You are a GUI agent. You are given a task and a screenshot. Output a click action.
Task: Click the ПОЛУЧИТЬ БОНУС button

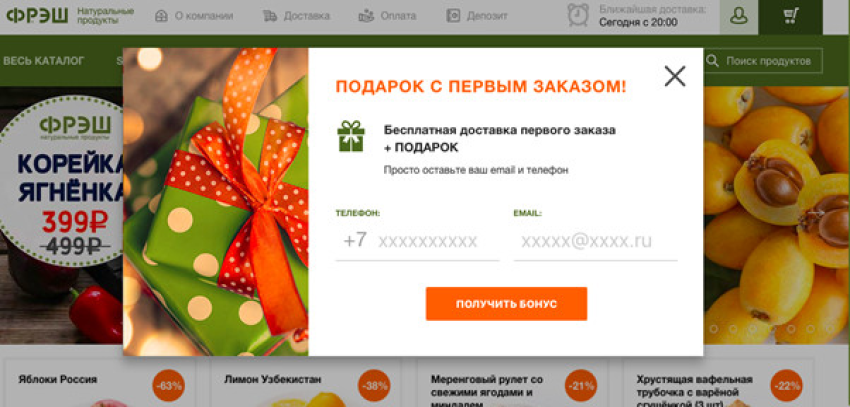(506, 304)
